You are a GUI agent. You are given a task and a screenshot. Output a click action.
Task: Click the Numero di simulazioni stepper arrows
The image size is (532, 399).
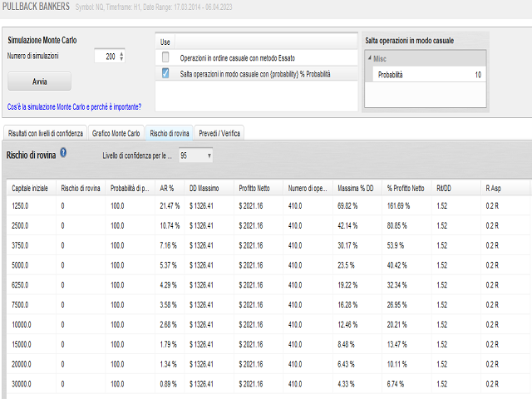click(x=121, y=56)
